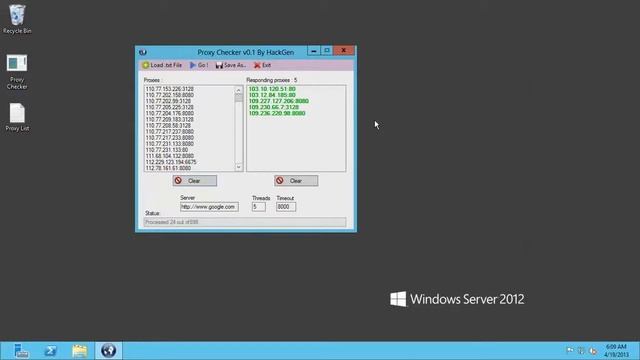
Task: Click the Proxies list scroll down arrow
Action: point(239,167)
